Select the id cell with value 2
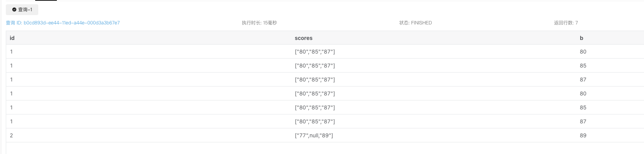 coord(11,135)
